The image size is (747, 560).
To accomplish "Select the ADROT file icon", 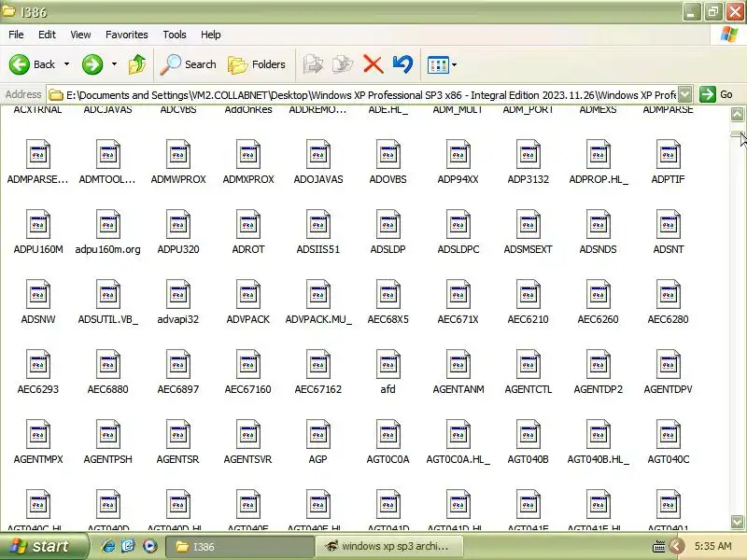I will [248, 224].
